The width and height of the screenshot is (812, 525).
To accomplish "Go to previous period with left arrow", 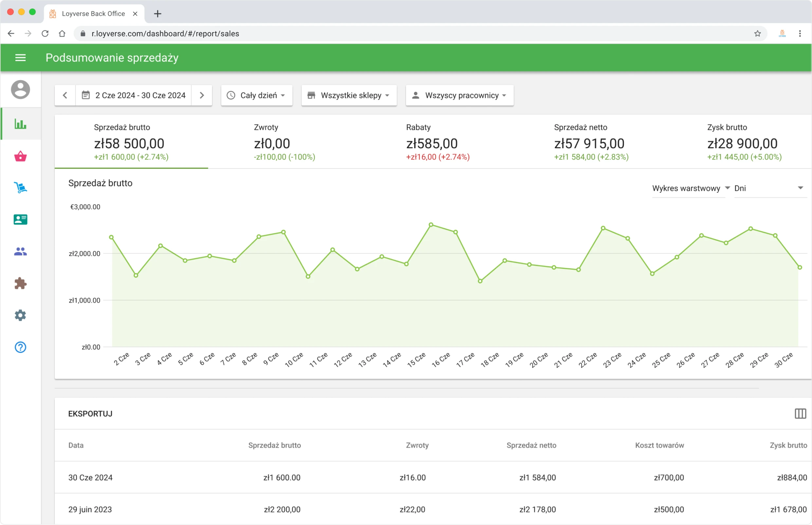I will click(65, 96).
